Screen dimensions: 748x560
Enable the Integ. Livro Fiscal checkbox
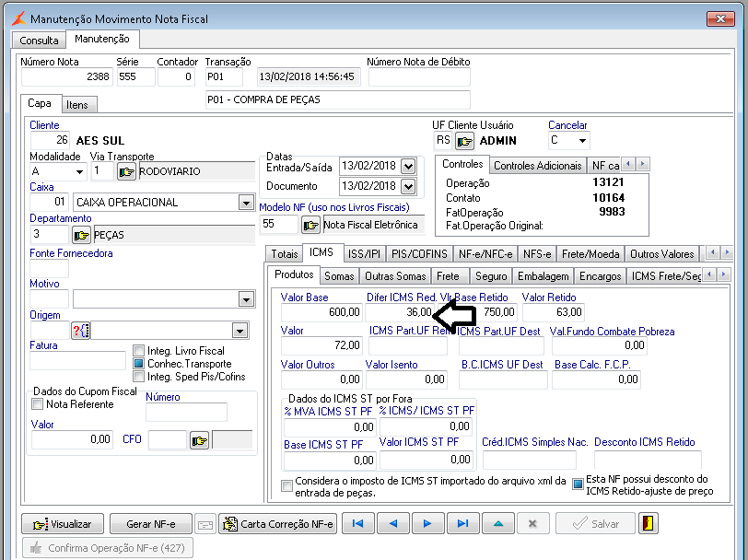139,351
